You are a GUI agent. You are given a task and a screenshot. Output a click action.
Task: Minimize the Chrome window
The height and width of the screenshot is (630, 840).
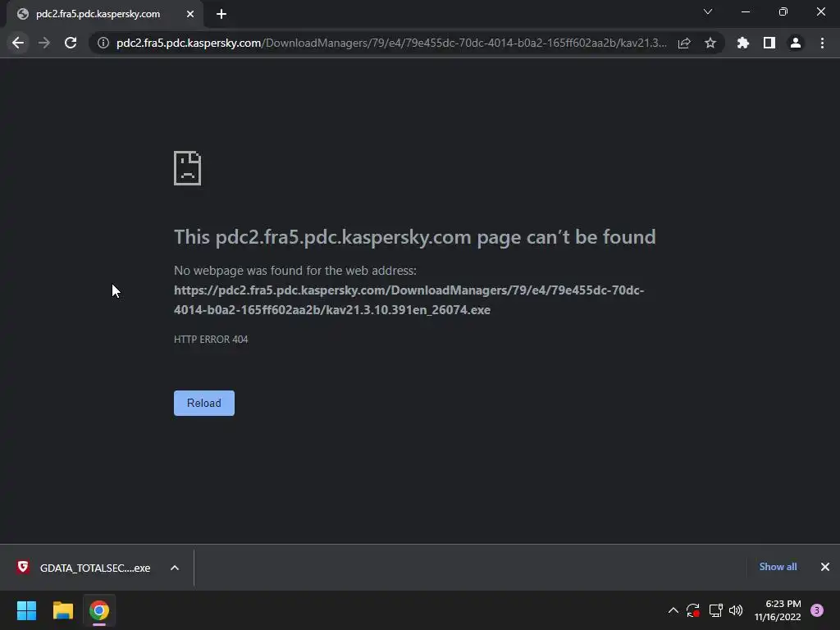coord(746,11)
